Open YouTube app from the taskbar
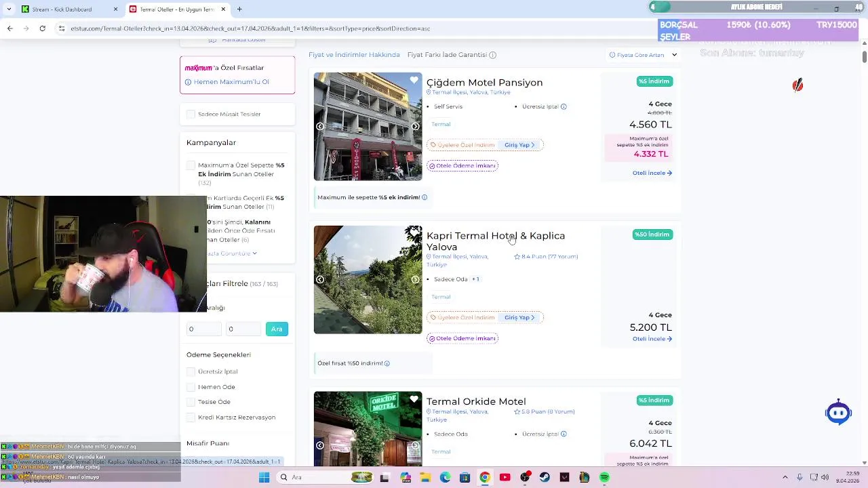868x488 pixels. [x=505, y=477]
